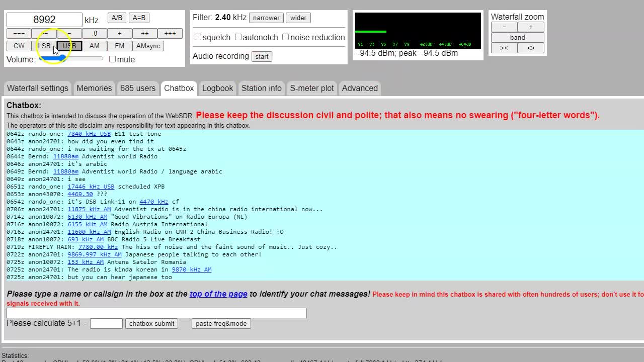Viewport: 644px width, 362px height.
Task: Click the A=B button
Action: point(139,18)
